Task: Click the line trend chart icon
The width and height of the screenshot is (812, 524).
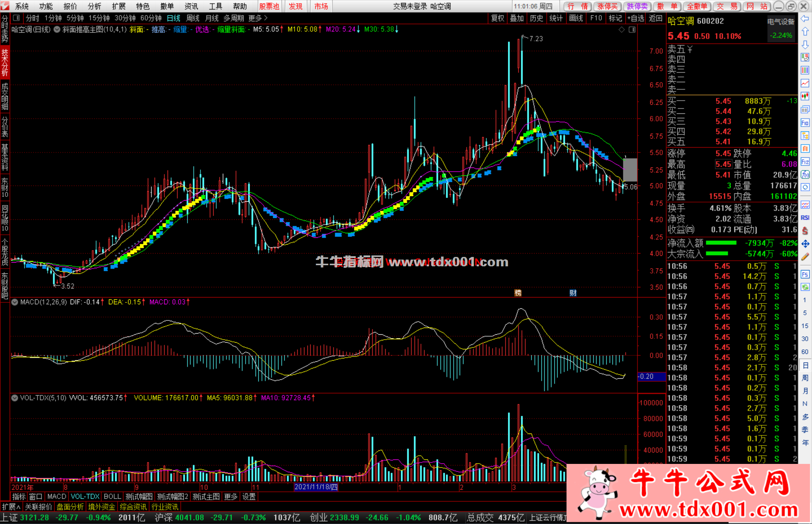Action: click(x=804, y=83)
